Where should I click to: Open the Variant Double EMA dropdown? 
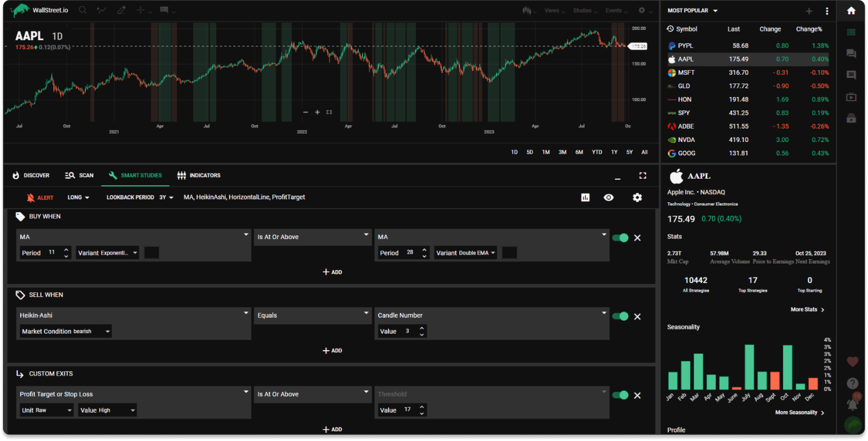466,253
